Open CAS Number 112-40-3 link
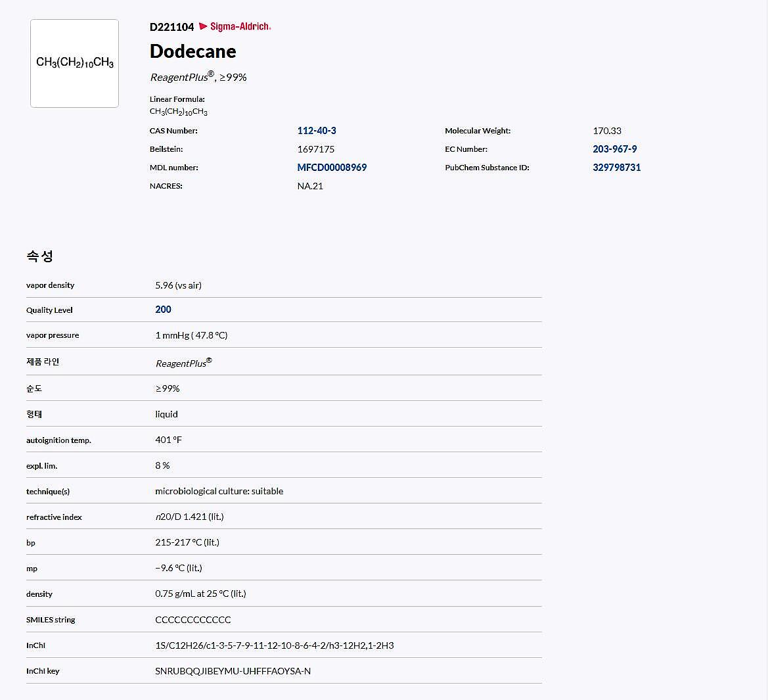768x700 pixels. coord(317,131)
